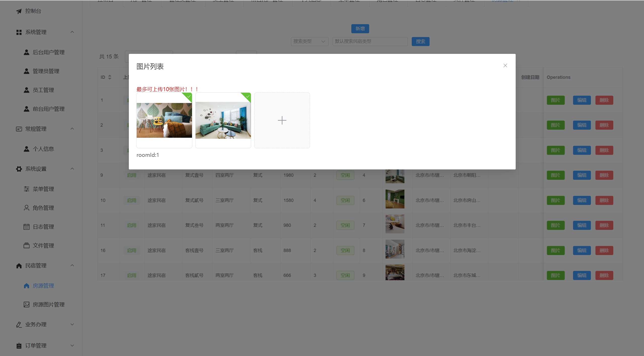Screen dimensions: 644x356
Task: Toggle the 启用 status tag in row 10
Action: click(132, 200)
